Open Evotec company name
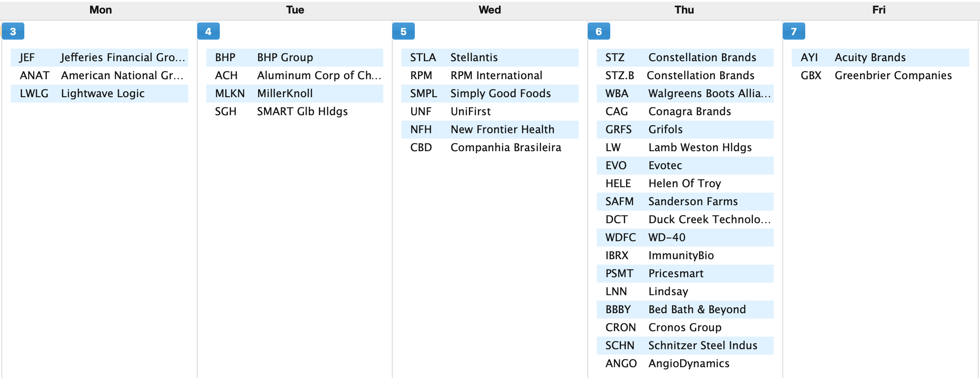The height and width of the screenshot is (378, 980). [x=665, y=166]
